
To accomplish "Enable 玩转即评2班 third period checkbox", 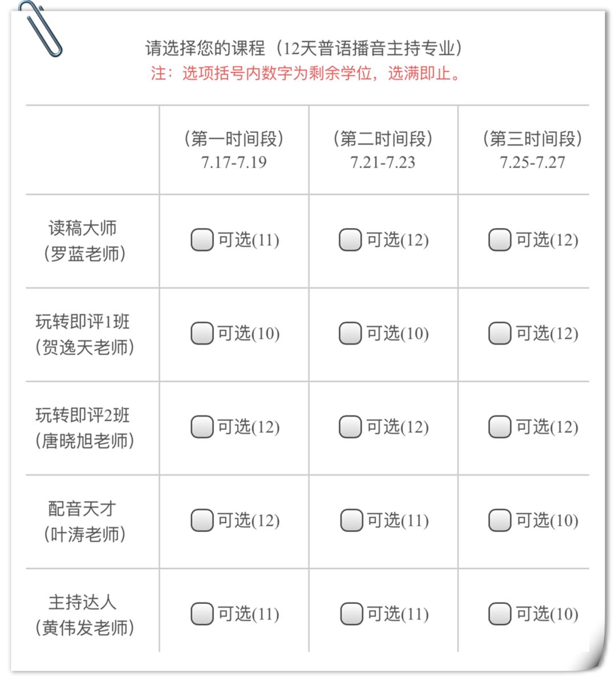I will coord(500,427).
